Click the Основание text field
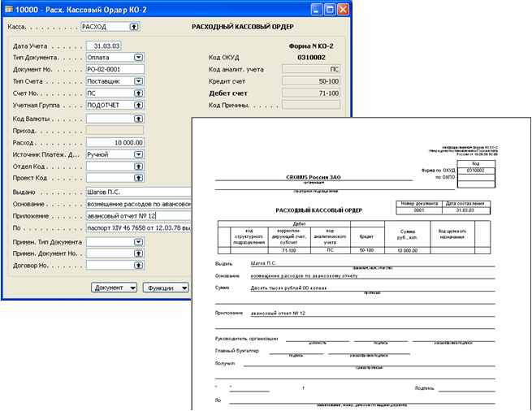The height and width of the screenshot is (411, 532). pyautogui.click(x=139, y=204)
